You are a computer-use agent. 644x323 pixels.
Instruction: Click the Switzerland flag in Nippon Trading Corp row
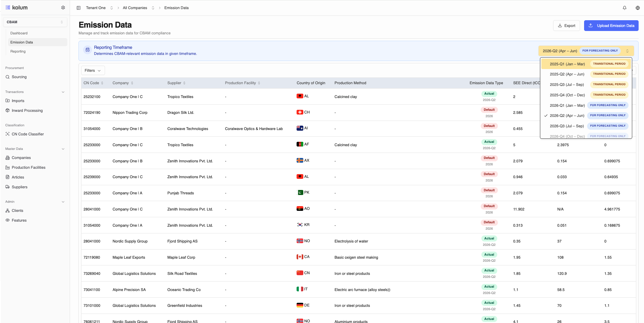(300, 112)
